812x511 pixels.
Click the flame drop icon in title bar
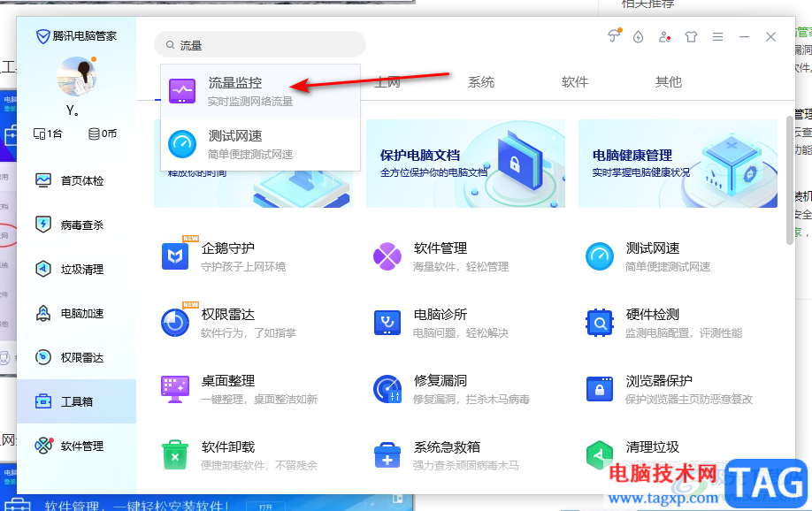[x=639, y=37]
